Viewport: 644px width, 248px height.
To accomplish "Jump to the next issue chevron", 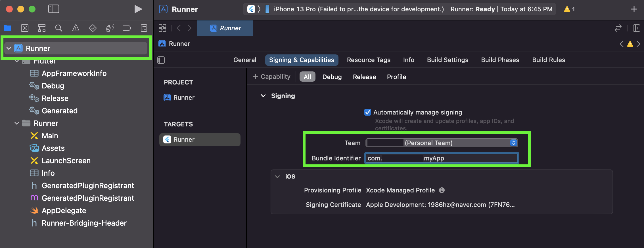I will point(638,44).
